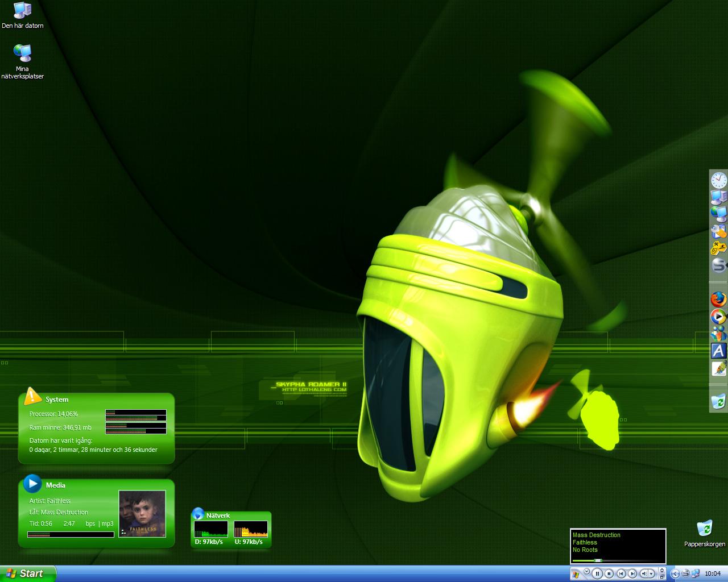The image size is (728, 582).
Task: Click the uptime text '0 dagar, 2 timmar'
Action: (x=55, y=450)
